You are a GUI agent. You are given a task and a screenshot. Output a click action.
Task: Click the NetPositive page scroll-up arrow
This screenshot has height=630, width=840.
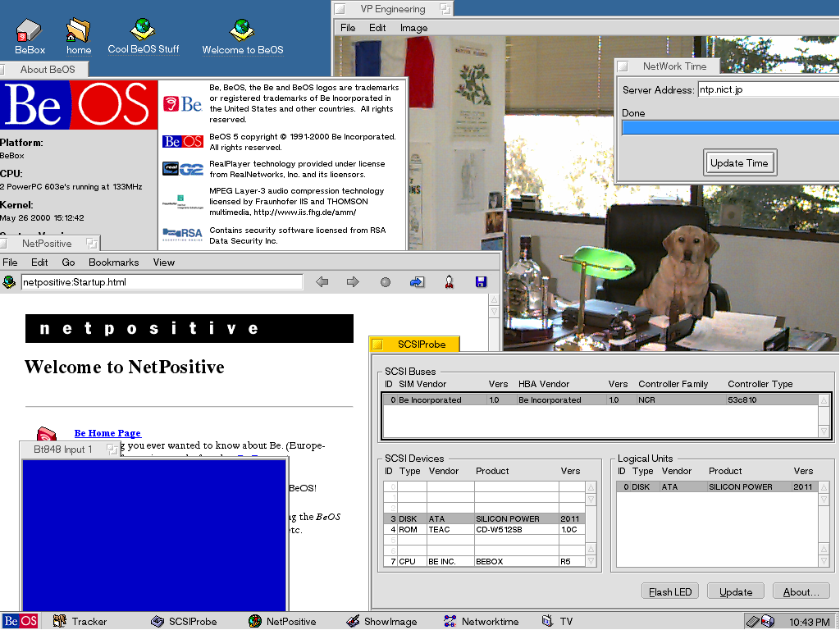click(494, 299)
